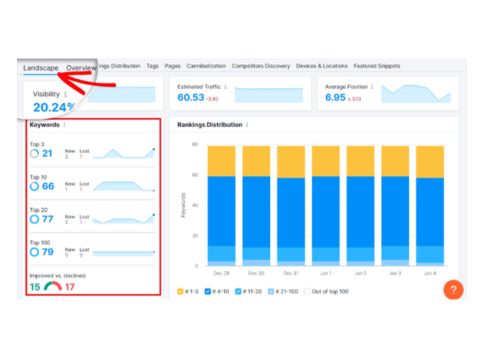Image resolution: width=480 pixels, height=360 pixels.
Task: Click the Top 3 circle icon
Action: coord(34,153)
